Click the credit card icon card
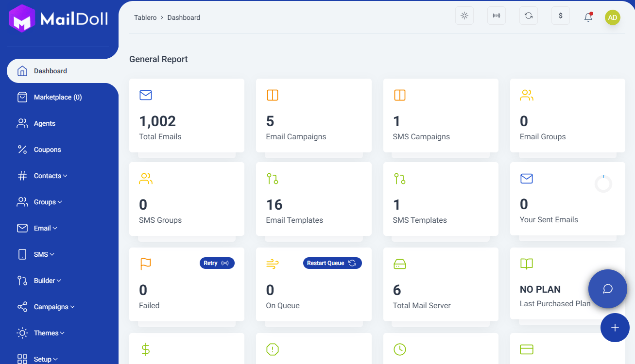635x364 pixels. (x=527, y=349)
